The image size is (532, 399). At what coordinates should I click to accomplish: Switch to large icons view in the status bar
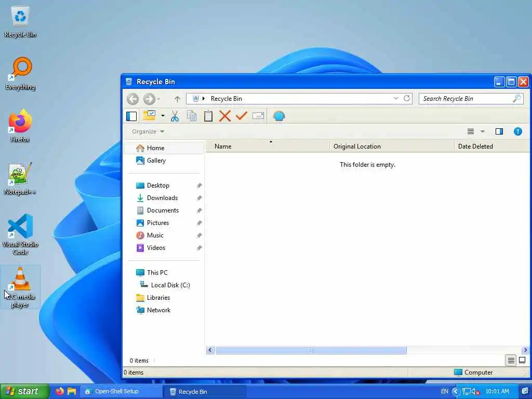click(x=522, y=361)
